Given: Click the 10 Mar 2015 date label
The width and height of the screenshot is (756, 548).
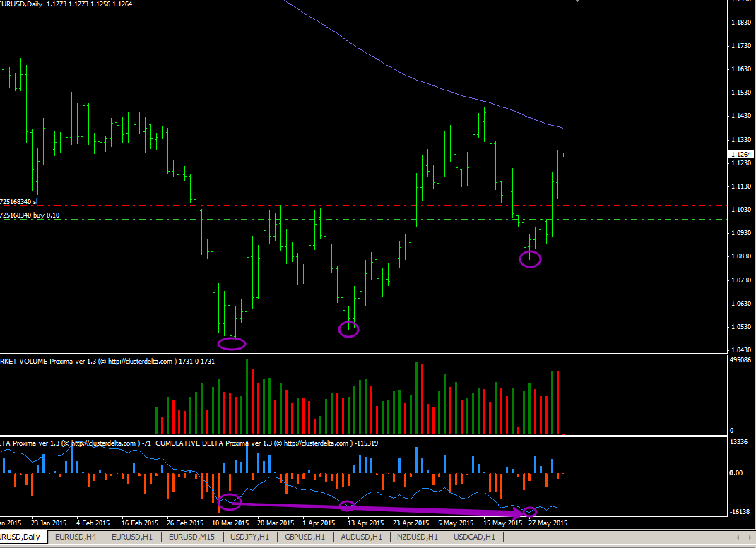Looking at the screenshot, I should click(x=230, y=523).
